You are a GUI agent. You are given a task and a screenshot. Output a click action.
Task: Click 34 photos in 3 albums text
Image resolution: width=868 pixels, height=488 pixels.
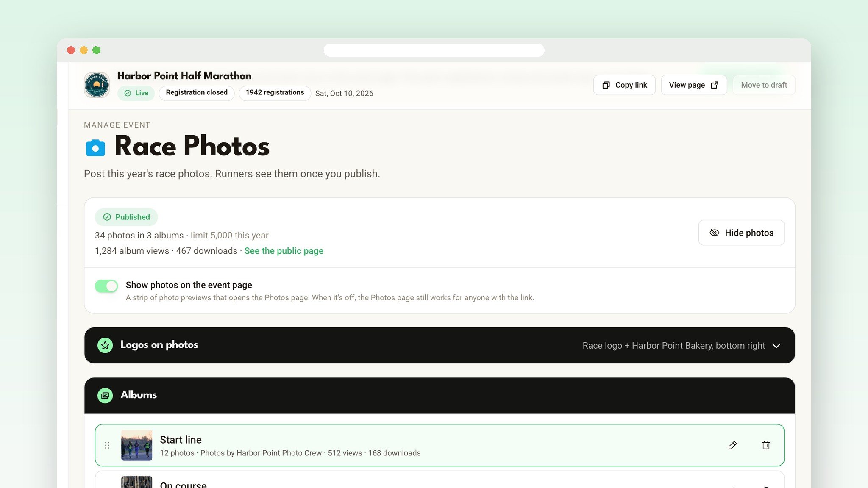pos(139,236)
